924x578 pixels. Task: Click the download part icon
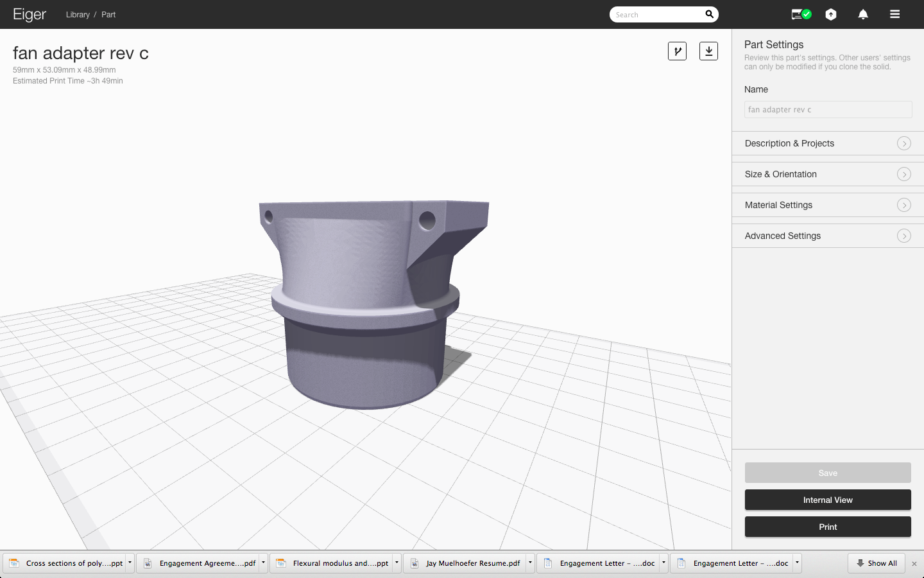coord(708,51)
